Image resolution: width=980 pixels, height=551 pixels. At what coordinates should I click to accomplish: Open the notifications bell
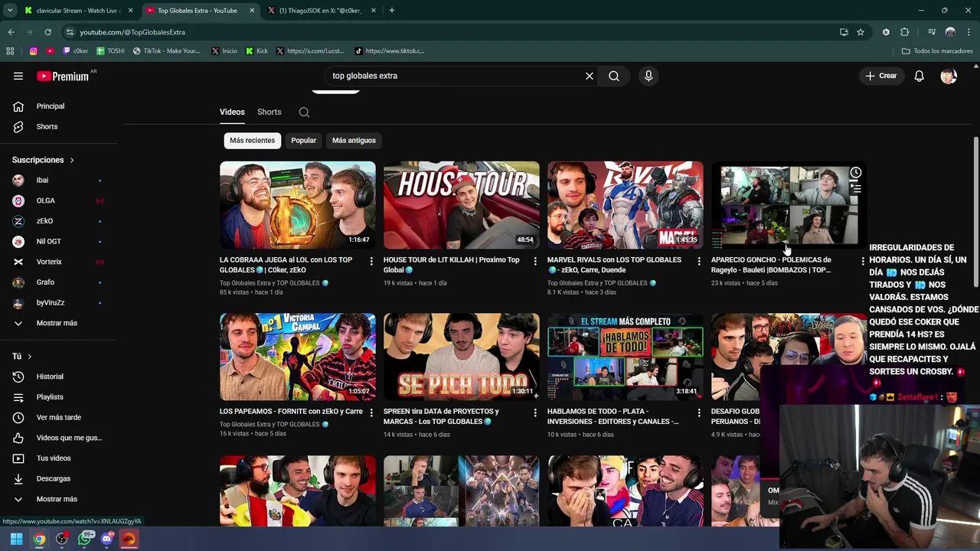[919, 76]
